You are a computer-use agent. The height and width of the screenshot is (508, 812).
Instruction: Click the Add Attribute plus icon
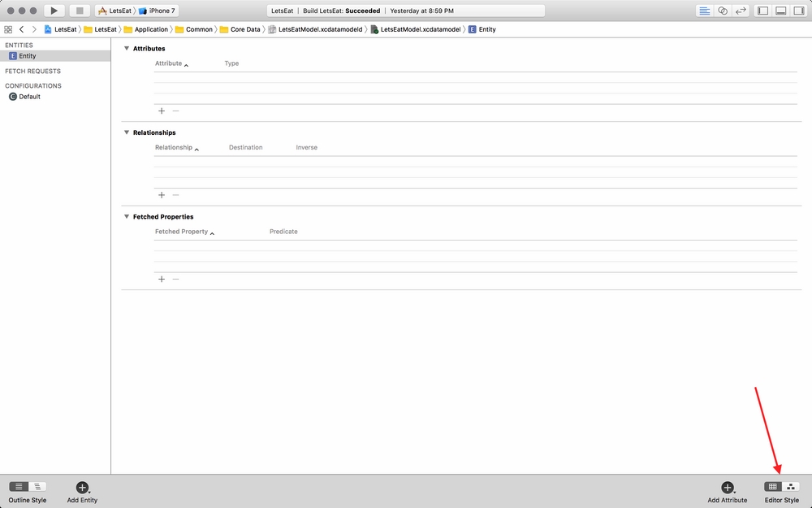pos(727,487)
